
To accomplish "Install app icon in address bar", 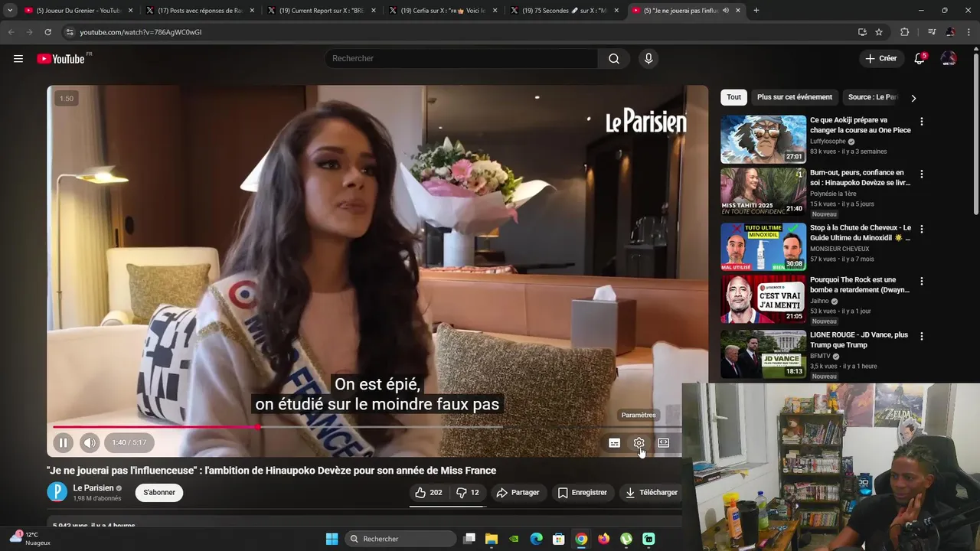I will pyautogui.click(x=862, y=32).
